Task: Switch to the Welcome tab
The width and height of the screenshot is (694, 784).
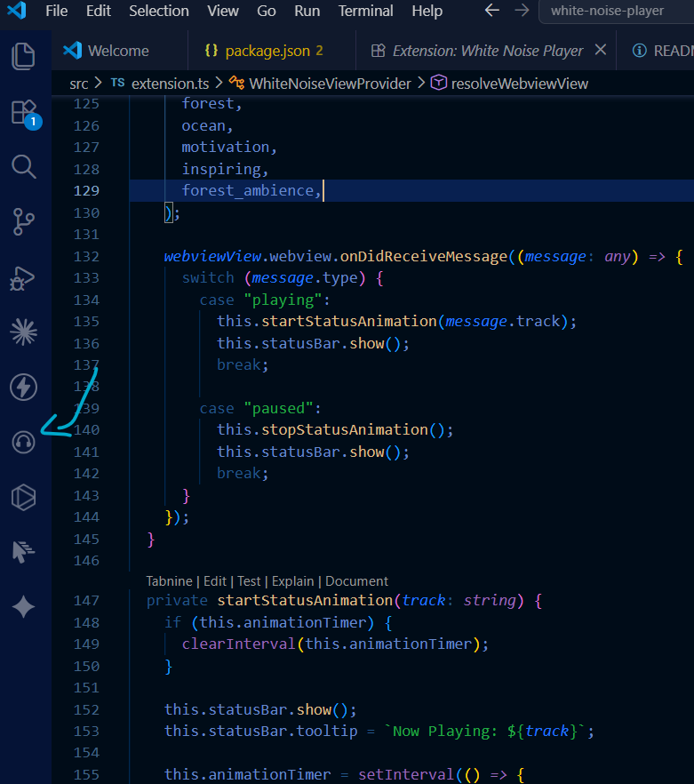Action: pyautogui.click(x=119, y=51)
